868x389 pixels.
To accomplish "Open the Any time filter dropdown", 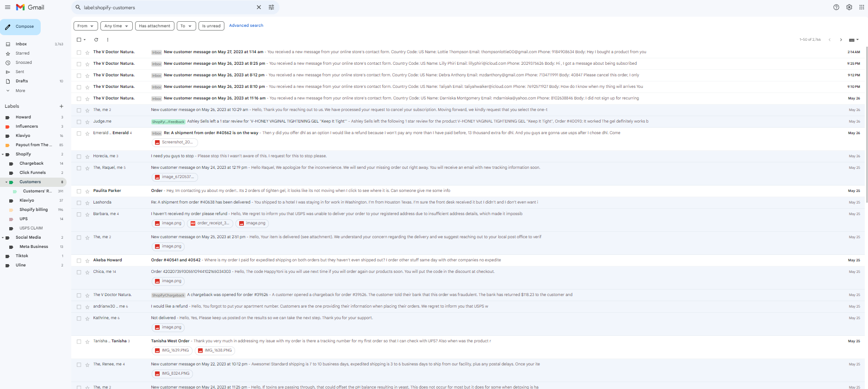I will tap(117, 26).
